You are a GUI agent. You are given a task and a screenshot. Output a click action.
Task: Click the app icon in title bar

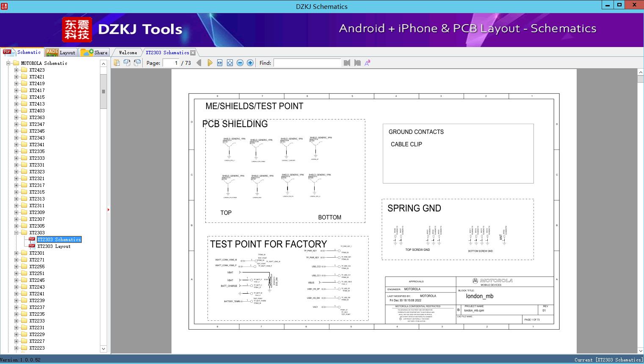4,6
